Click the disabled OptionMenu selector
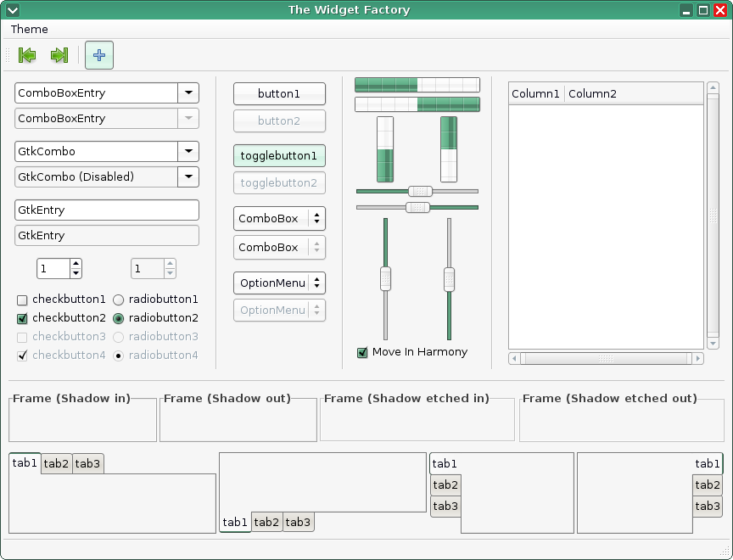The width and height of the screenshot is (733, 560). pos(280,310)
